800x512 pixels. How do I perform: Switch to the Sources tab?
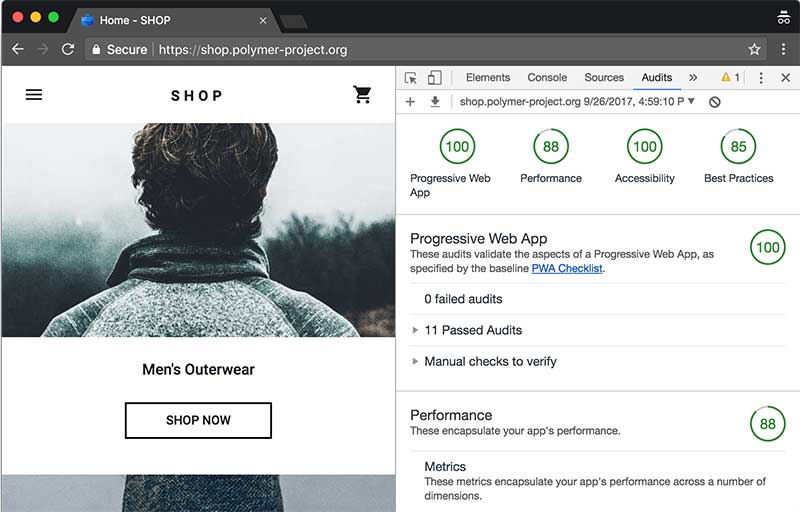click(604, 78)
